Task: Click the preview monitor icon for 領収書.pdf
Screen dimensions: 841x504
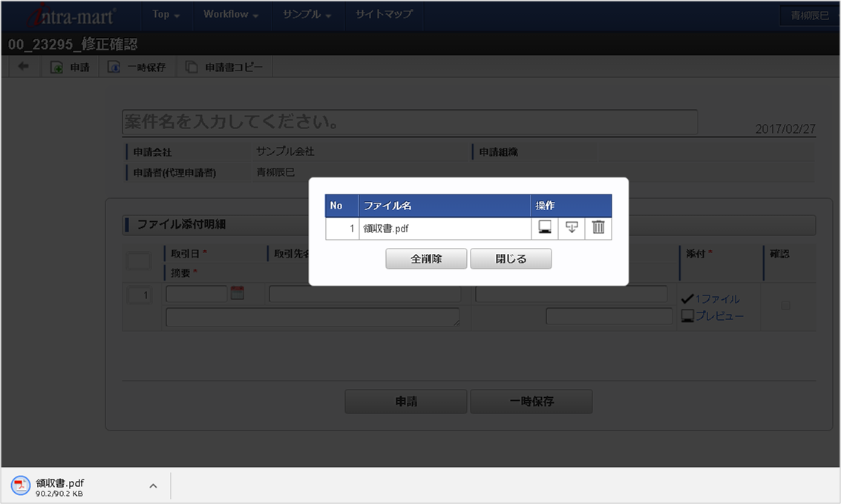Action: [x=544, y=228]
